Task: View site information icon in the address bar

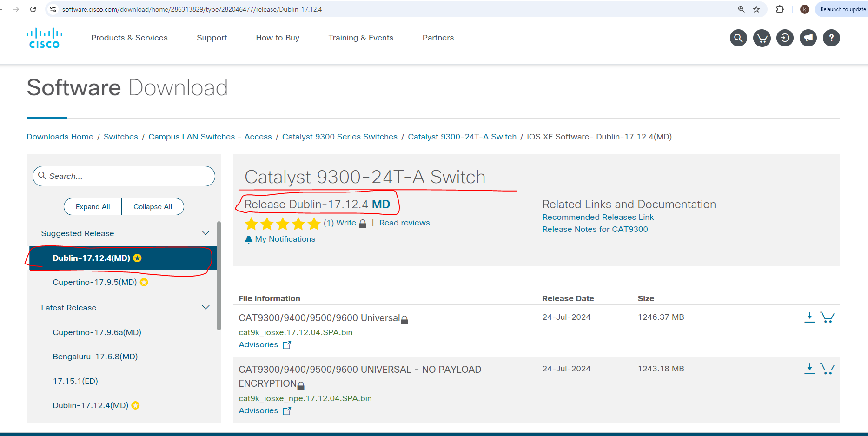Action: coord(53,9)
